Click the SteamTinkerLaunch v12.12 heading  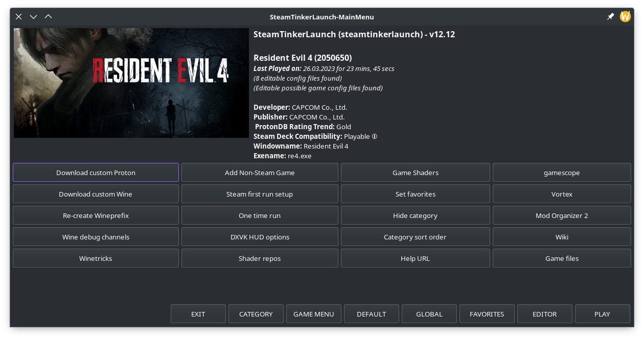point(354,35)
